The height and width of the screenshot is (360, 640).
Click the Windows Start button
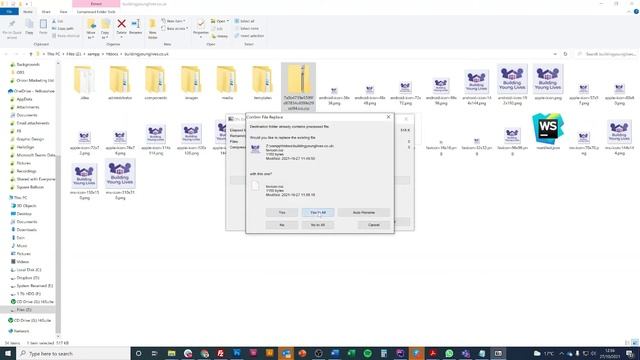8,353
